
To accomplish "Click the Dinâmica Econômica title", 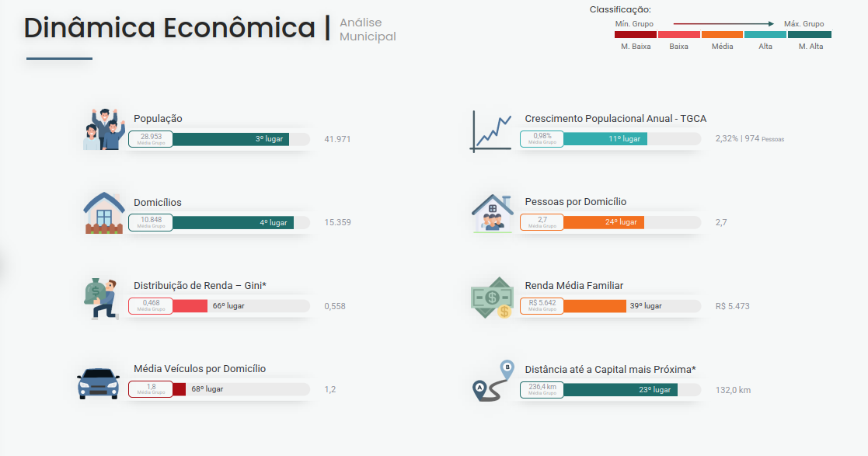I will (x=169, y=28).
